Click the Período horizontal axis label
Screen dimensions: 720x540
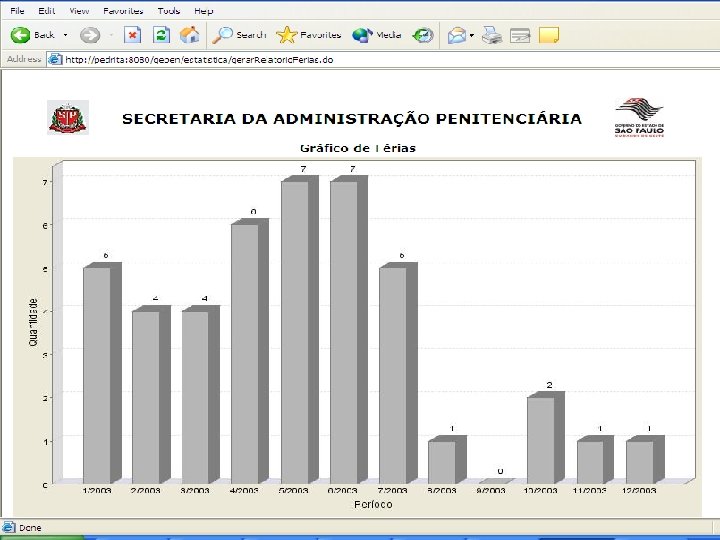click(x=373, y=504)
